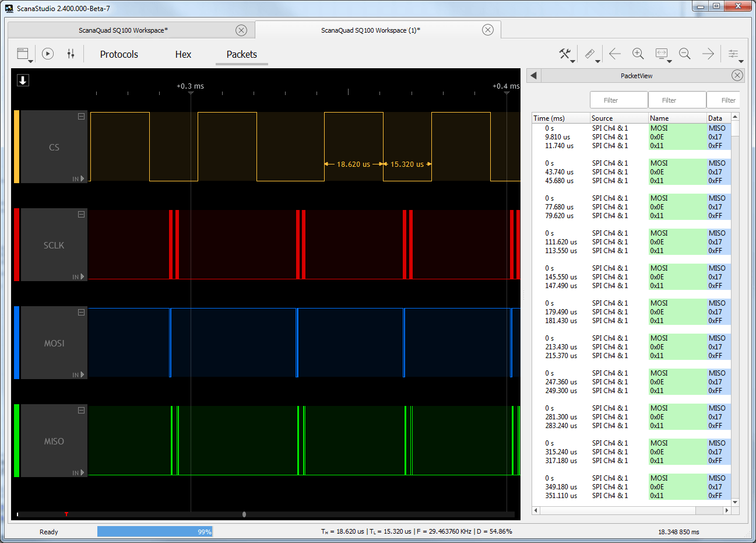The height and width of the screenshot is (543, 756).
Task: Select the Packets tab
Action: 241,54
